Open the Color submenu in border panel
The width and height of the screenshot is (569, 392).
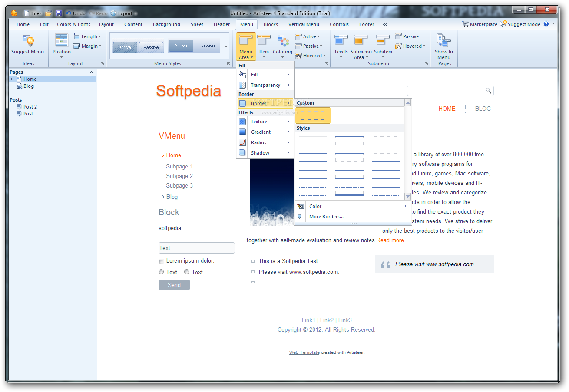(x=352, y=206)
